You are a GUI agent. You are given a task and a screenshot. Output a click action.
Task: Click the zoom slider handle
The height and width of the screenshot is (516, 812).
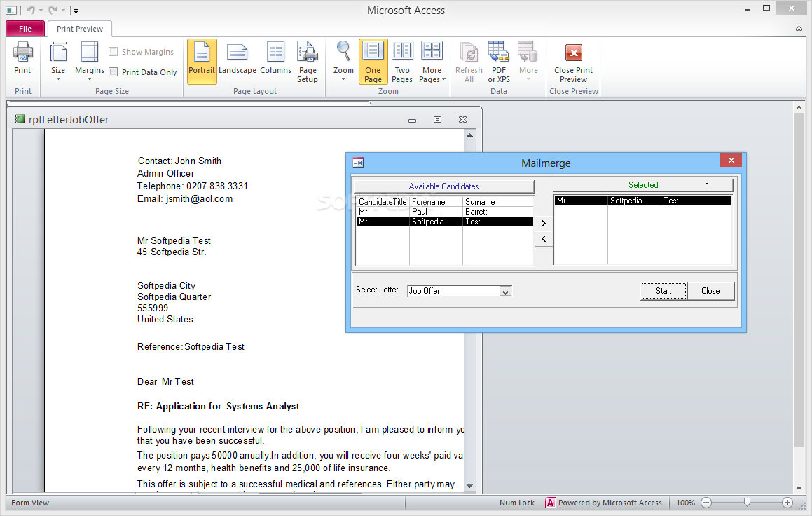[747, 503]
